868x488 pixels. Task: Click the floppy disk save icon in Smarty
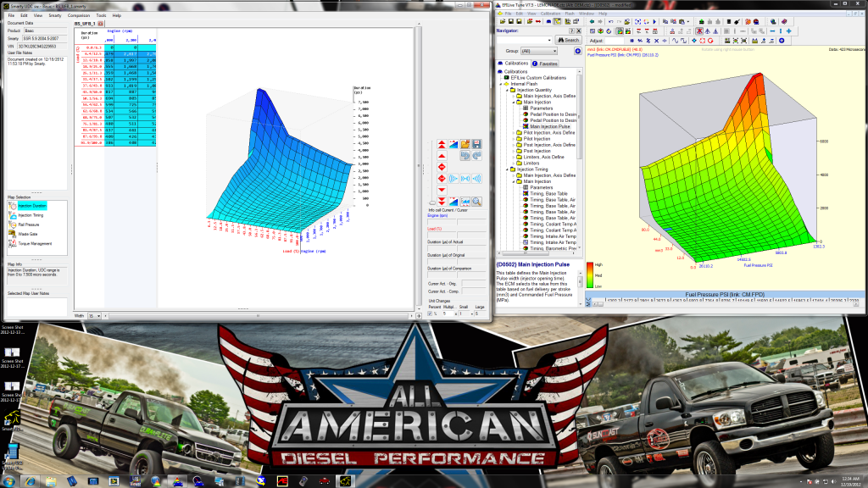click(476, 144)
